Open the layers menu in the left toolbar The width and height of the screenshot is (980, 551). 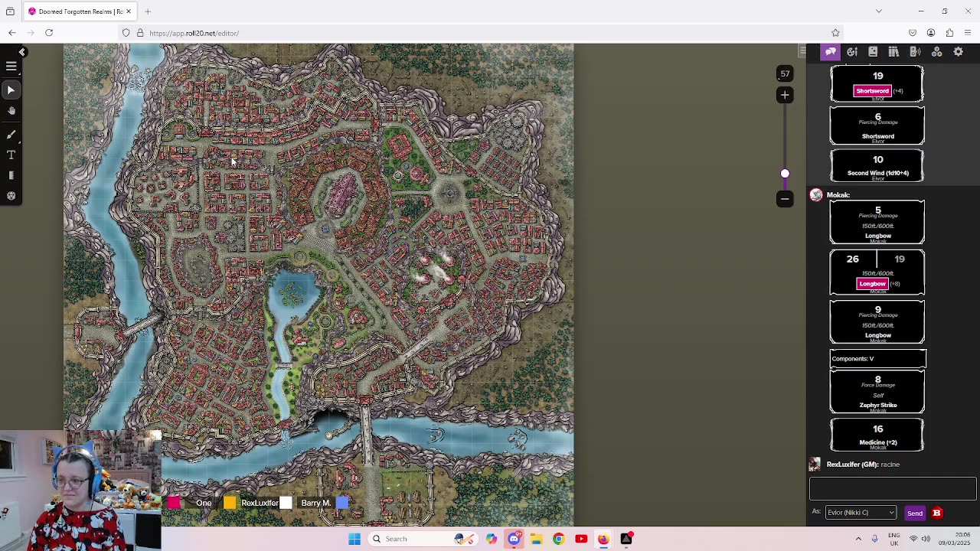11,67
